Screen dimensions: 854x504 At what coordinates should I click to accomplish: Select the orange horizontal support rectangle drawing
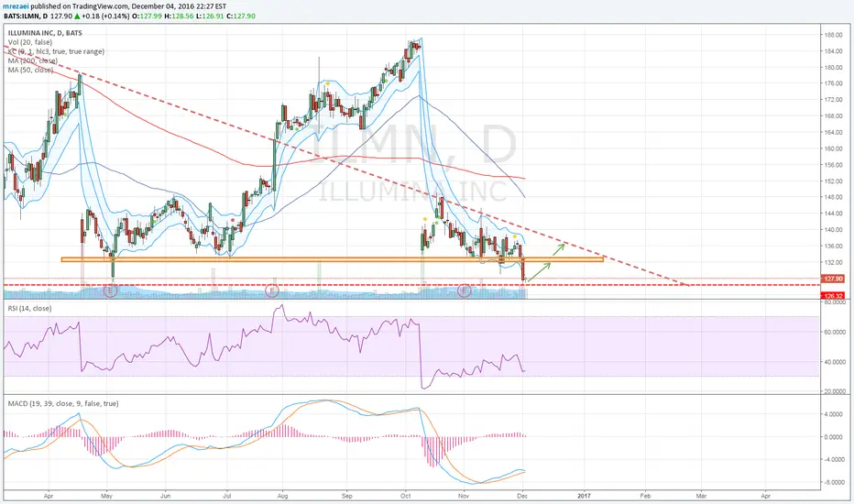coord(333,259)
